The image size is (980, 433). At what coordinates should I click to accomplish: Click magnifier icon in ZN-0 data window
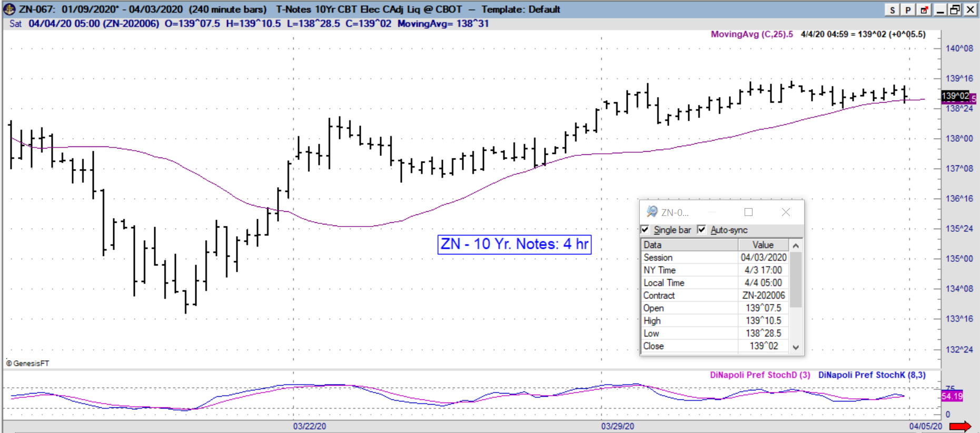point(652,212)
